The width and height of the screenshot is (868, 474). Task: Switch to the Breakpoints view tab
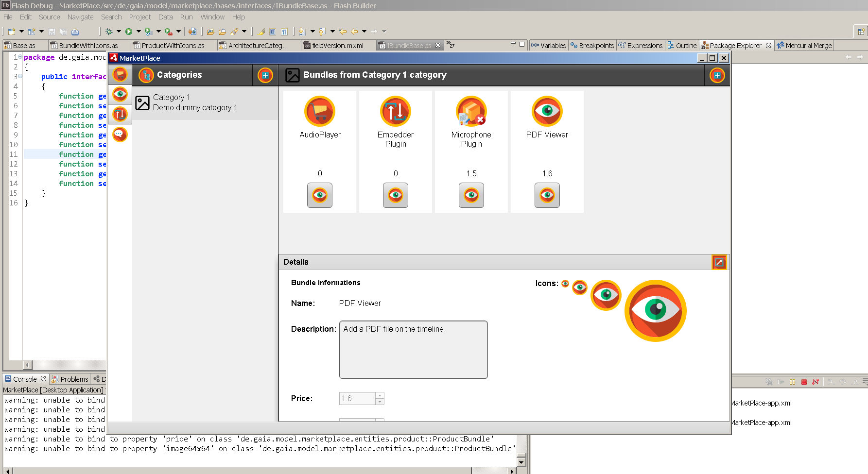point(592,46)
